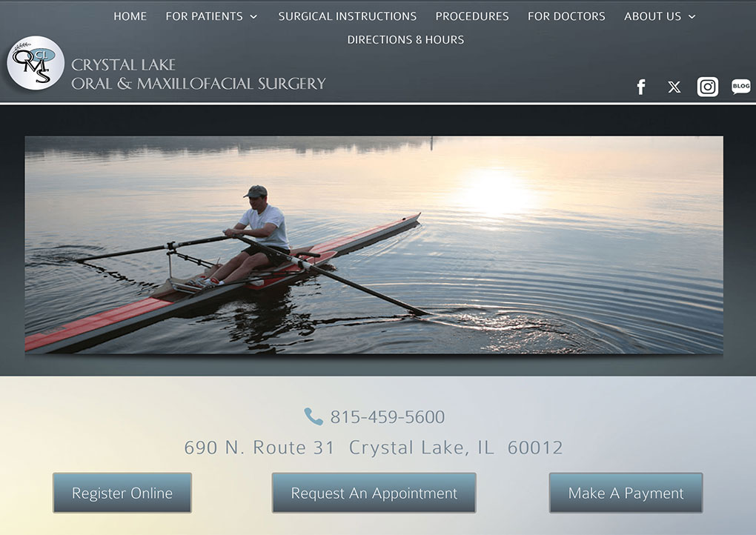The height and width of the screenshot is (535, 756).
Task: Open the For Doctors menu item
Action: (x=566, y=16)
